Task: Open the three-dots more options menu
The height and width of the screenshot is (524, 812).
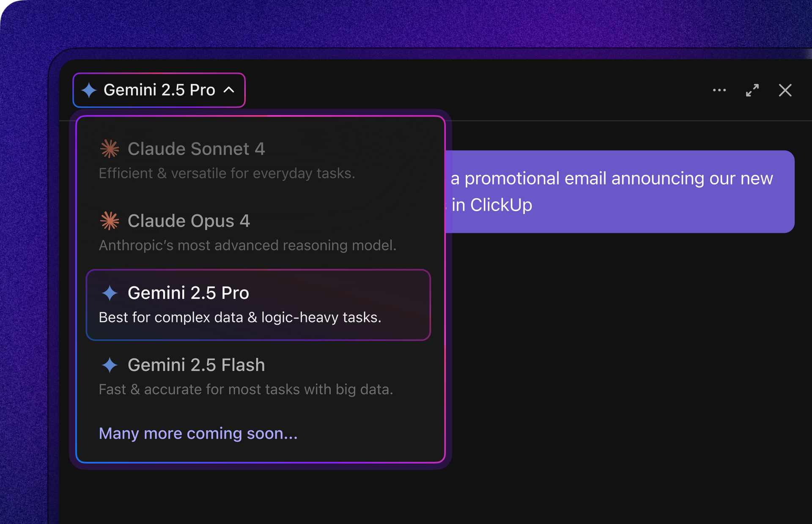Action: (719, 90)
